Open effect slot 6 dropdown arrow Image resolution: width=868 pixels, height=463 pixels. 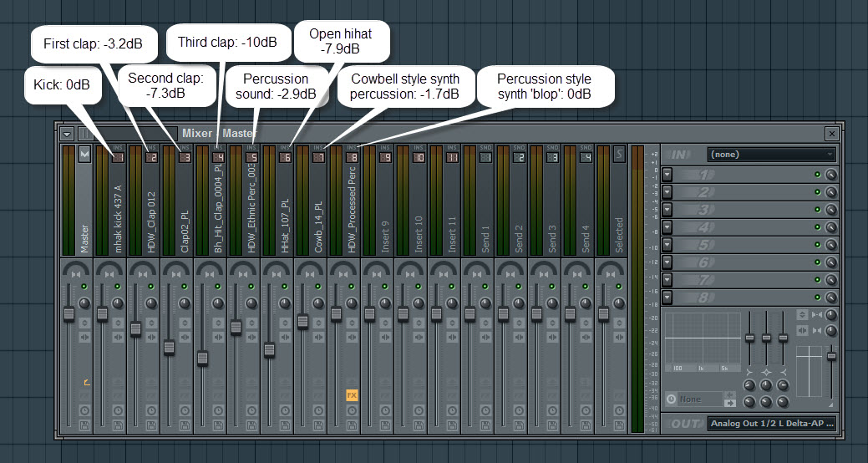[x=667, y=262]
